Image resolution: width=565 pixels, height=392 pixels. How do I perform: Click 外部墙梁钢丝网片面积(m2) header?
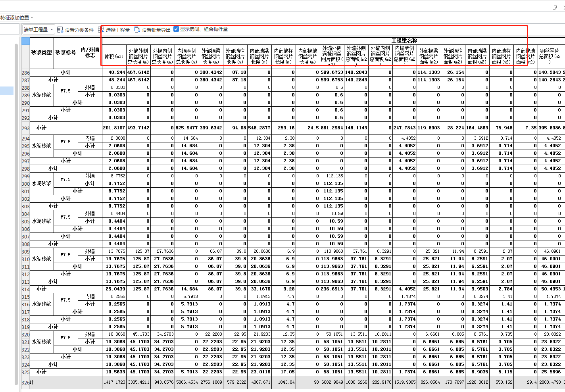[x=429, y=56]
